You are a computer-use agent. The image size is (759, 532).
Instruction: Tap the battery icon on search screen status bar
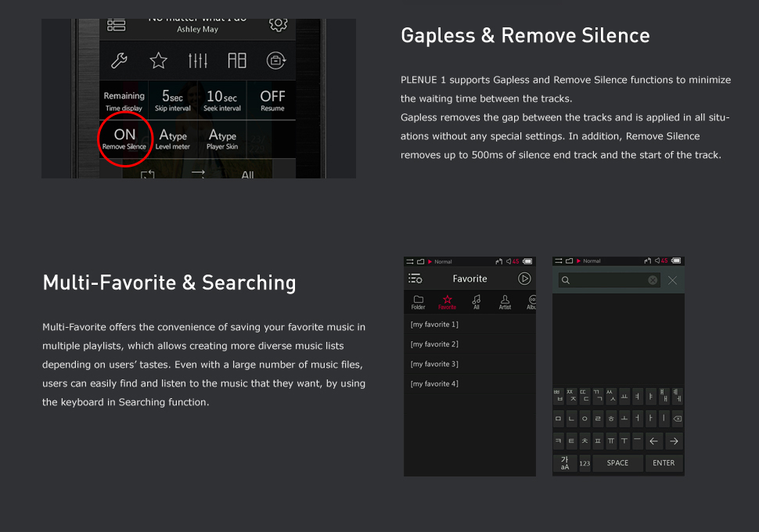[676, 261]
